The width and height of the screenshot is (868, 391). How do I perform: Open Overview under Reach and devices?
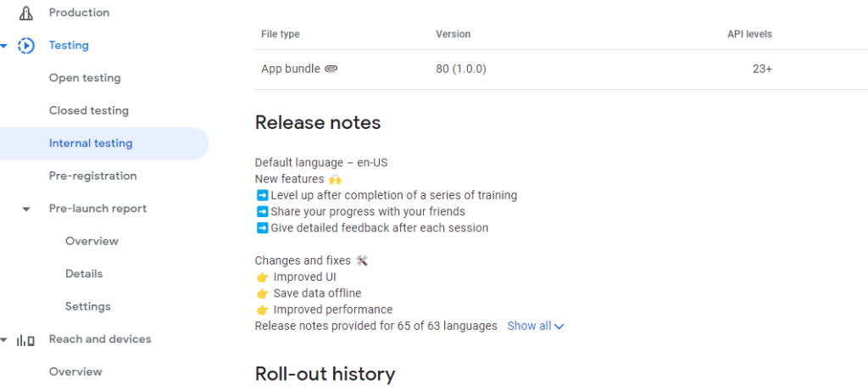75,371
